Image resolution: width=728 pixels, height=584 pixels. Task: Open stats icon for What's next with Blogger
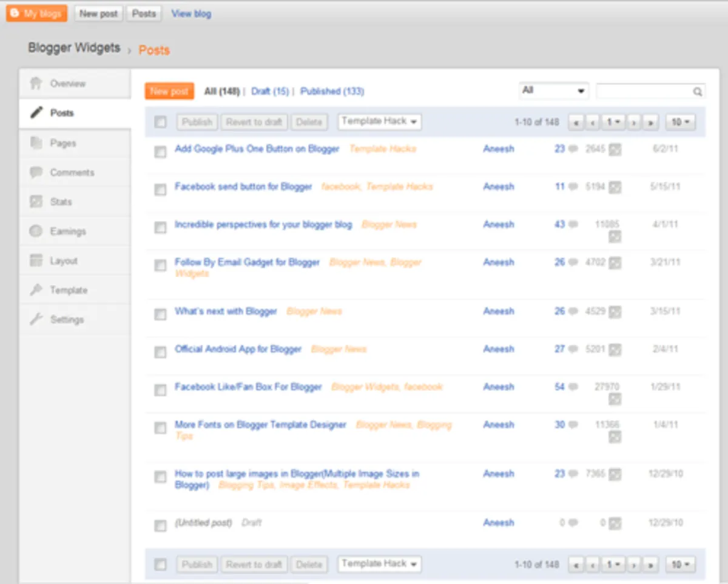(615, 312)
